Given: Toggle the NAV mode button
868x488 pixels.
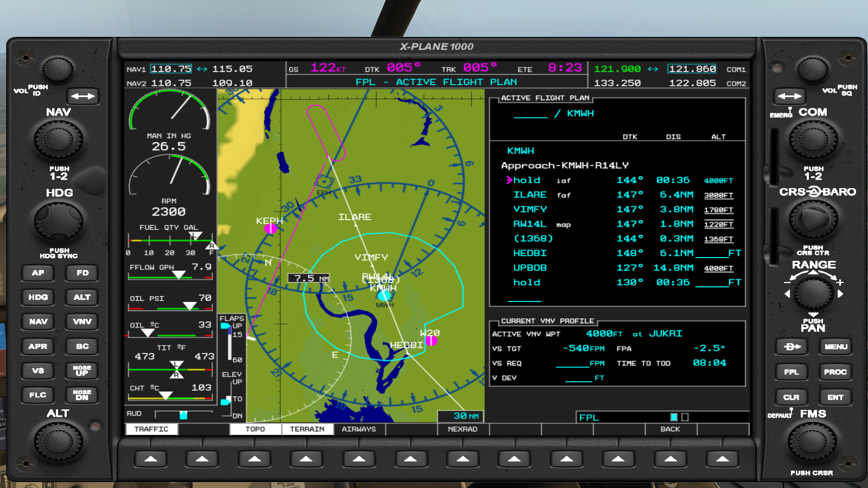Looking at the screenshot, I should tap(38, 322).
